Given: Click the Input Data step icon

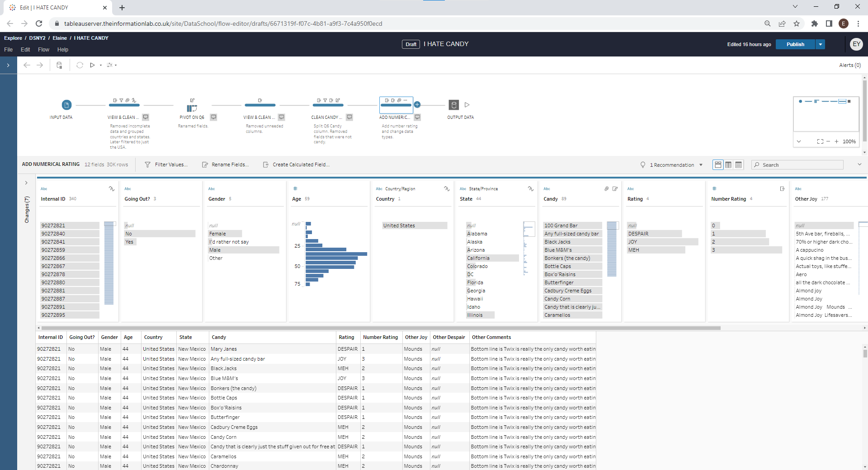Looking at the screenshot, I should (x=66, y=105).
